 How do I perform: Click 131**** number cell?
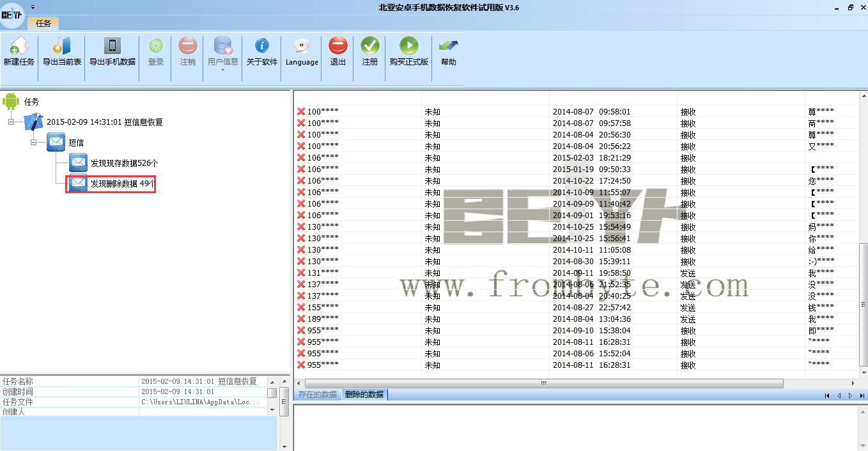click(323, 273)
